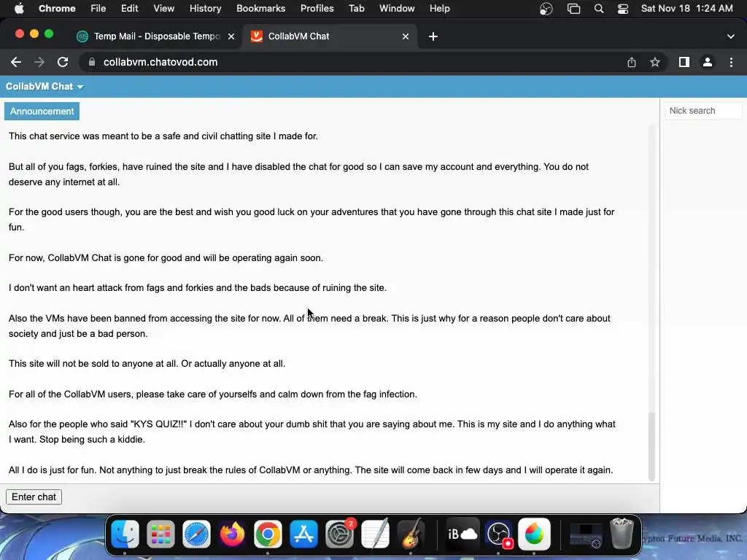Open the Chrome application menu
Image resolution: width=747 pixels, height=560 pixels.
(x=57, y=8)
